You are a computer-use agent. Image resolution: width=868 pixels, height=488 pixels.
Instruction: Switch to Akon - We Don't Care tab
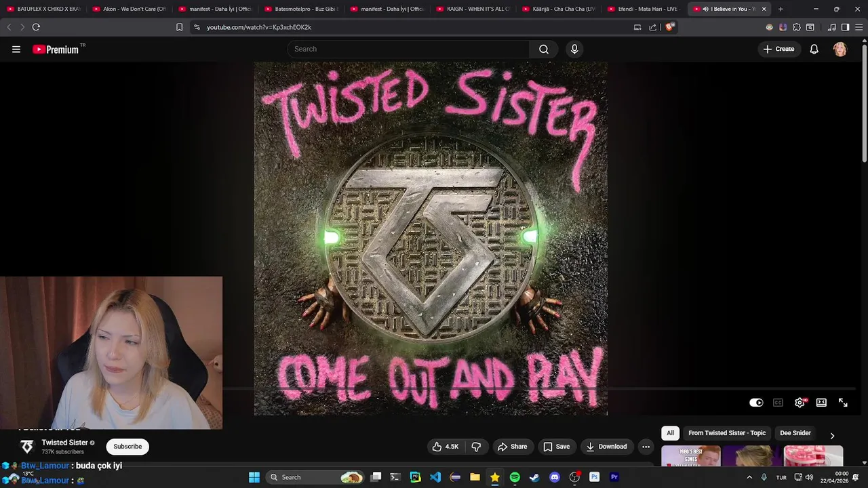[x=130, y=9]
